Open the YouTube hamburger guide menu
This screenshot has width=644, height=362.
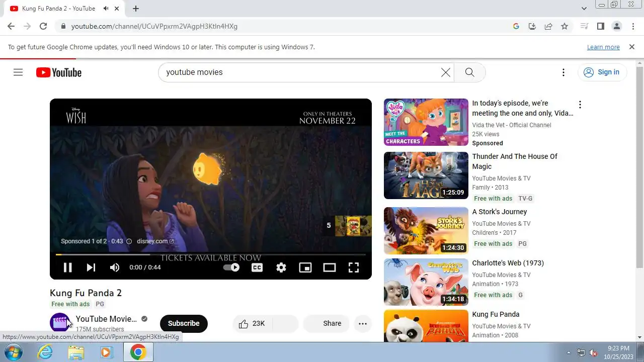click(18, 72)
